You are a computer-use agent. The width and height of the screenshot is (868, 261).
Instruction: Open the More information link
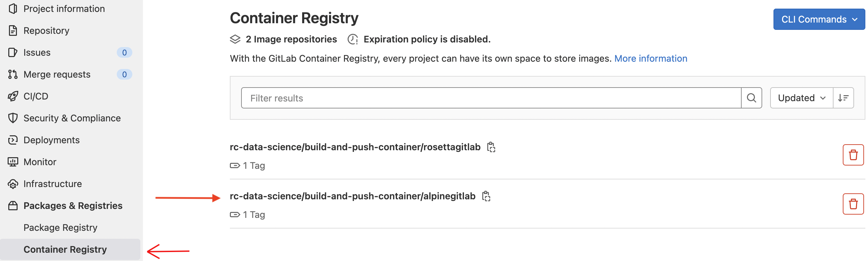pyautogui.click(x=650, y=59)
